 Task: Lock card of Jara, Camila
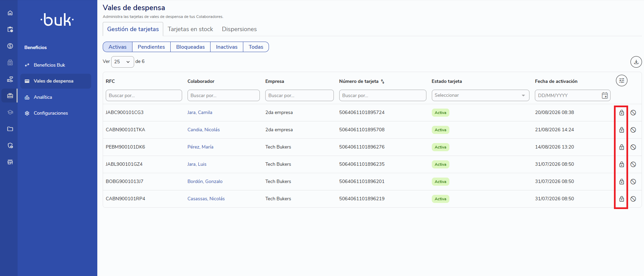coord(621,113)
